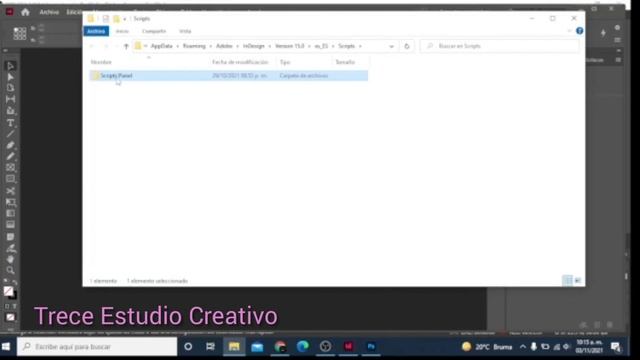Screen dimensions: 640x360
Task: Select the Line tool
Action: [x=10, y=134]
